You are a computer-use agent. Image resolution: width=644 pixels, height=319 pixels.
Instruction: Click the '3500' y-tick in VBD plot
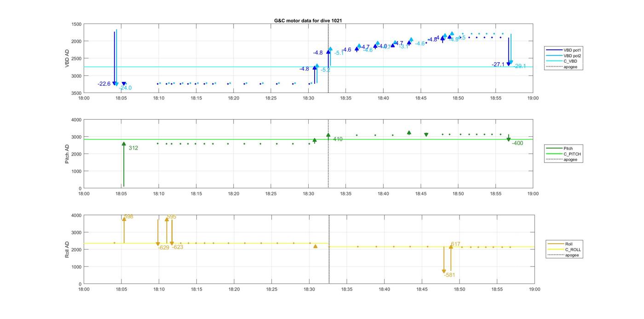(x=76, y=93)
